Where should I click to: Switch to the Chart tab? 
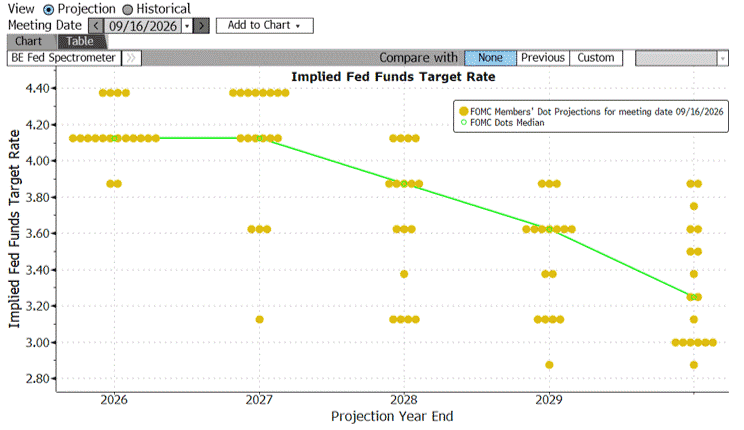(x=28, y=41)
